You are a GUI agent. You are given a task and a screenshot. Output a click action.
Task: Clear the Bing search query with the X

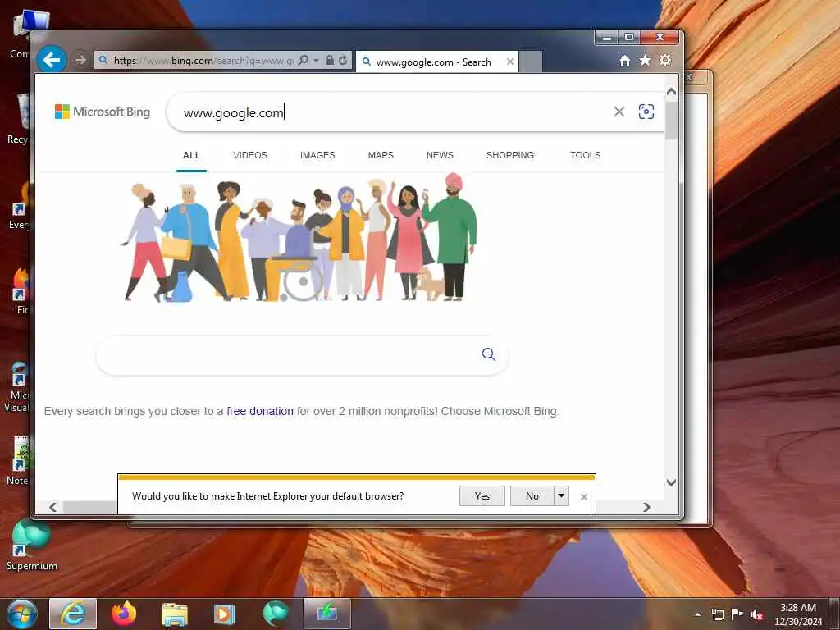coord(619,112)
